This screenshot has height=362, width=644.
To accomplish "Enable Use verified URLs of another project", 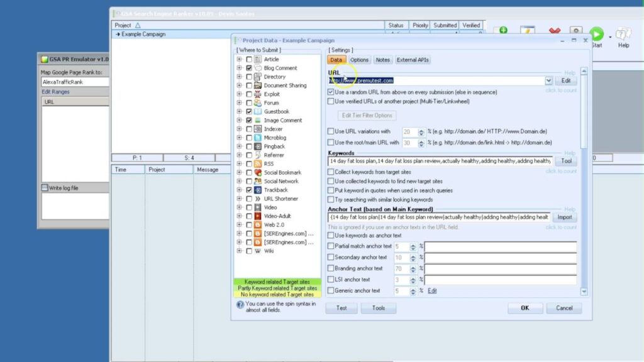I will click(331, 101).
